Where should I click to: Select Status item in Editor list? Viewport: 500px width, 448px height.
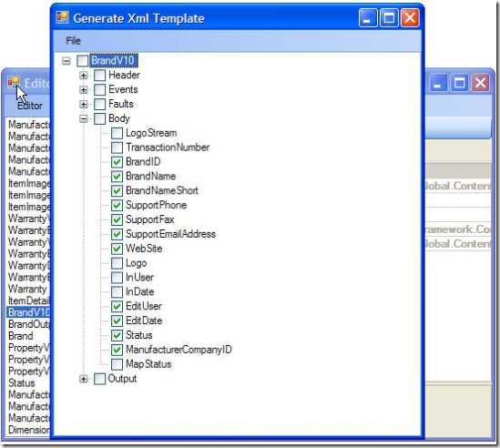pyautogui.click(x=22, y=383)
